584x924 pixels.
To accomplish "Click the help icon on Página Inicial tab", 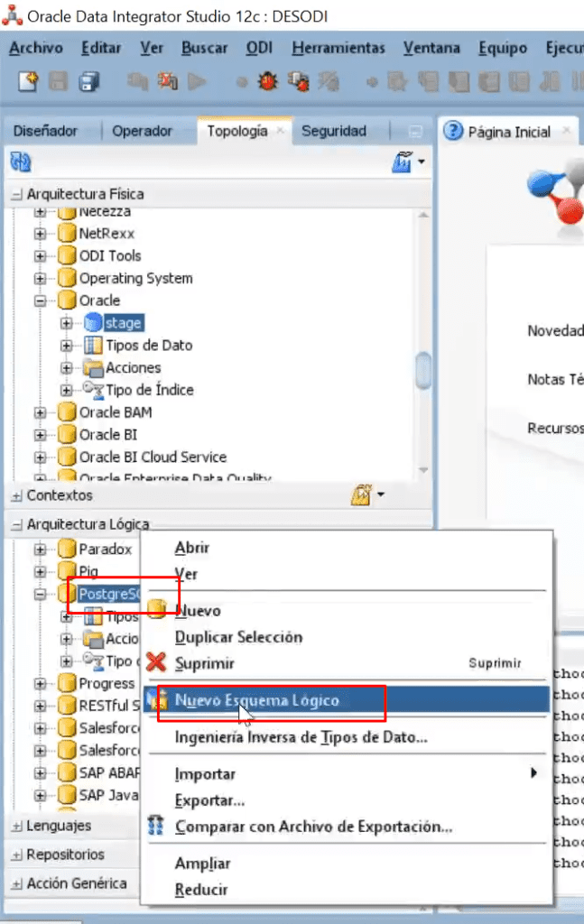I will 453,131.
